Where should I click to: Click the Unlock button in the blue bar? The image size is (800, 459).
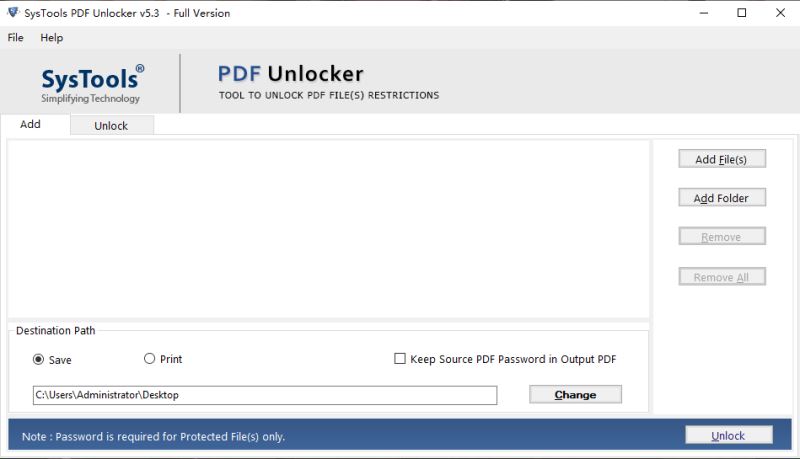[x=729, y=436]
